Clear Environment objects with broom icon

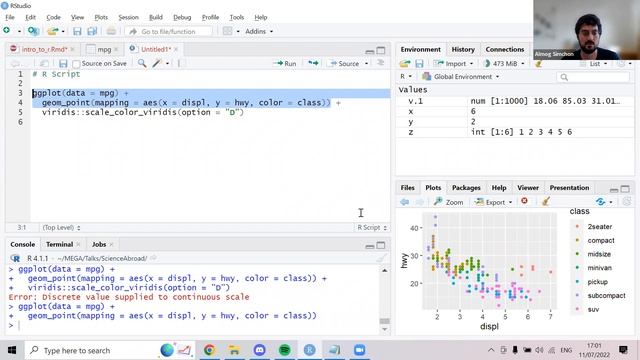(538, 64)
